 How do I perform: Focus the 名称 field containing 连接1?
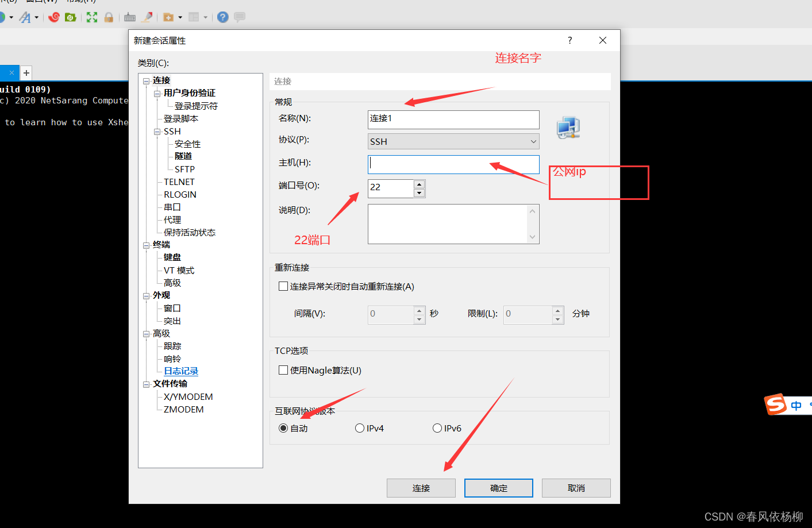453,120
